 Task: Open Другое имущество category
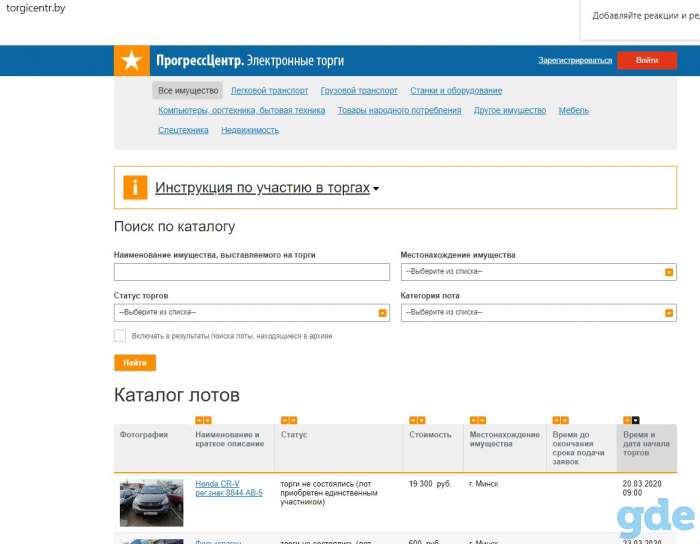point(510,110)
